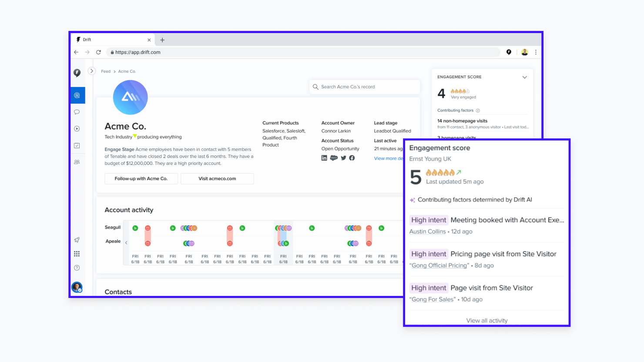644x362 pixels.
Task: Open the browser three-dot menu
Action: (536, 52)
